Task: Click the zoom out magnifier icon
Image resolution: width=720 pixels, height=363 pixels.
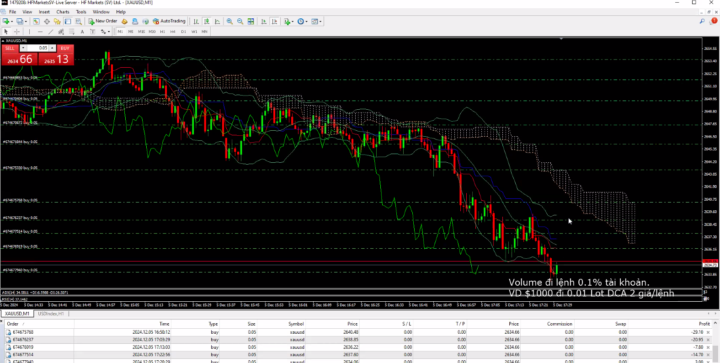Action: (x=240, y=21)
